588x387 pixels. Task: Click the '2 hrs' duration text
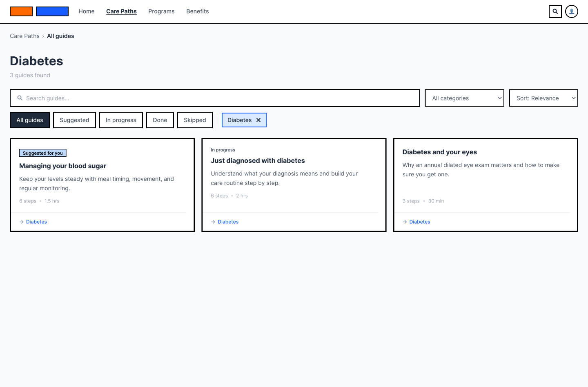[242, 196]
